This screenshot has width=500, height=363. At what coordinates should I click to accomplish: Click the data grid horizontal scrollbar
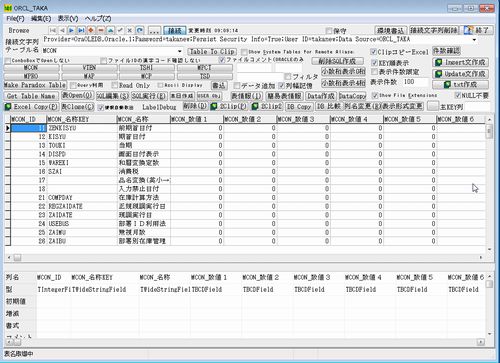point(245,257)
